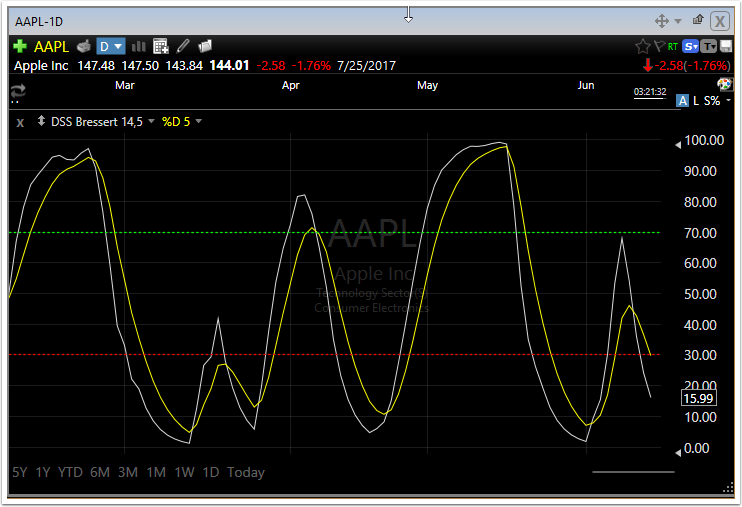The image size is (742, 507).
Task: Open scale options arrow after S%
Action: (x=728, y=100)
